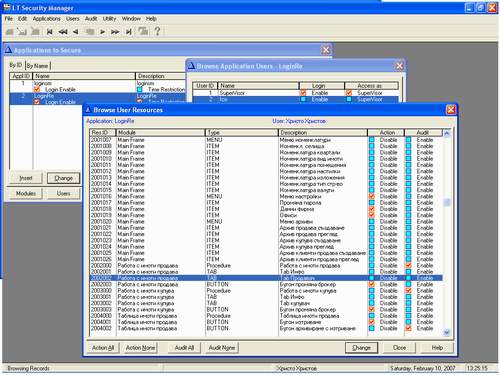Click the insert record toolbar icon
500x375 pixels.
point(10,32)
